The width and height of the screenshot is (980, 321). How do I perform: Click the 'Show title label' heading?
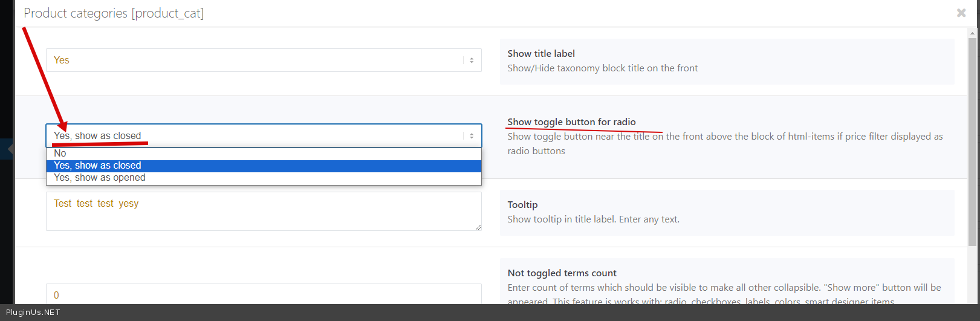541,54
